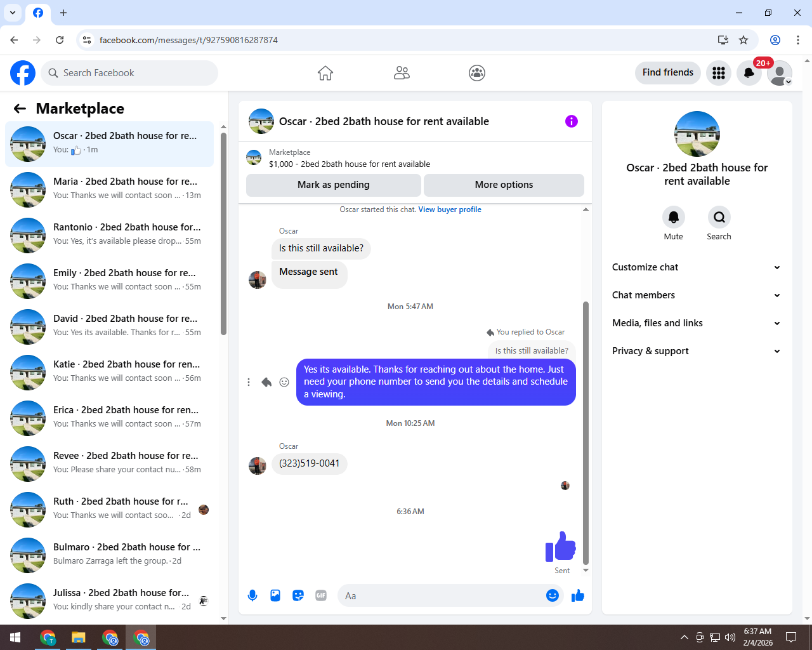812x650 pixels.
Task: Open a new browser tab with plus
Action: [63, 13]
